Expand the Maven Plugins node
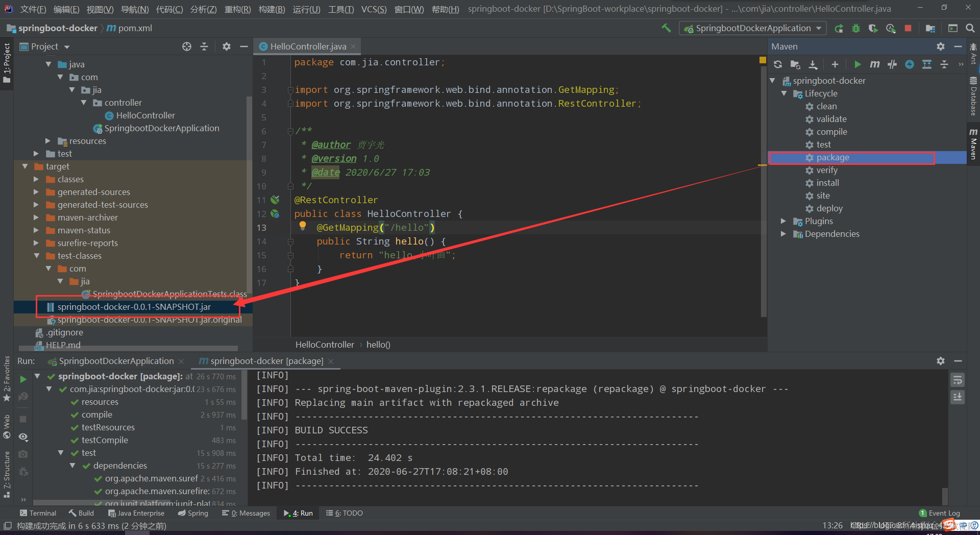Screen dimensions: 980x535 (784, 221)
